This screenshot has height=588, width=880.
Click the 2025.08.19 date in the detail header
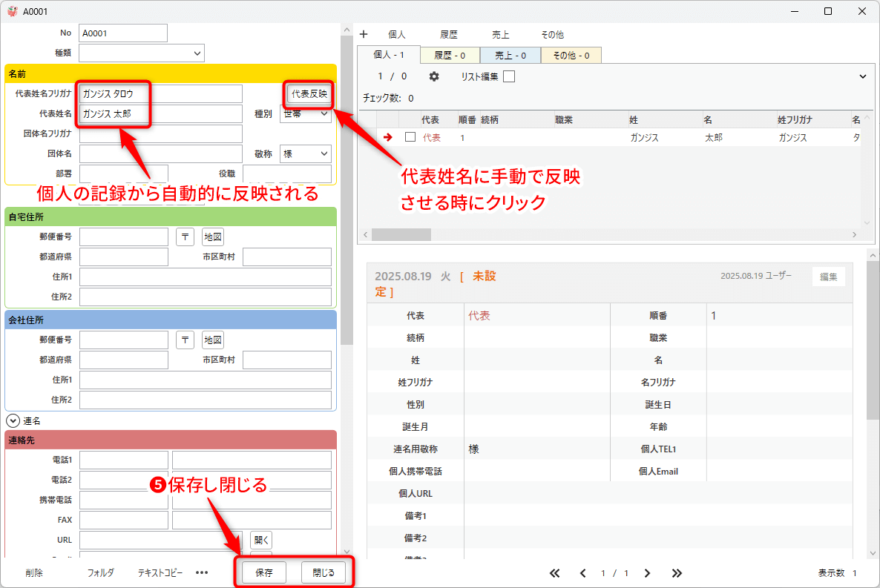point(403,277)
